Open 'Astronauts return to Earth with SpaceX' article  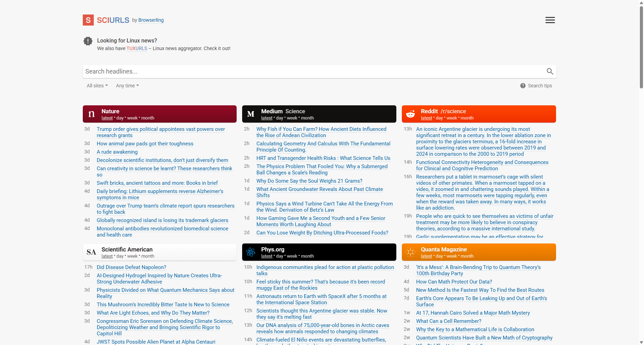point(321,299)
